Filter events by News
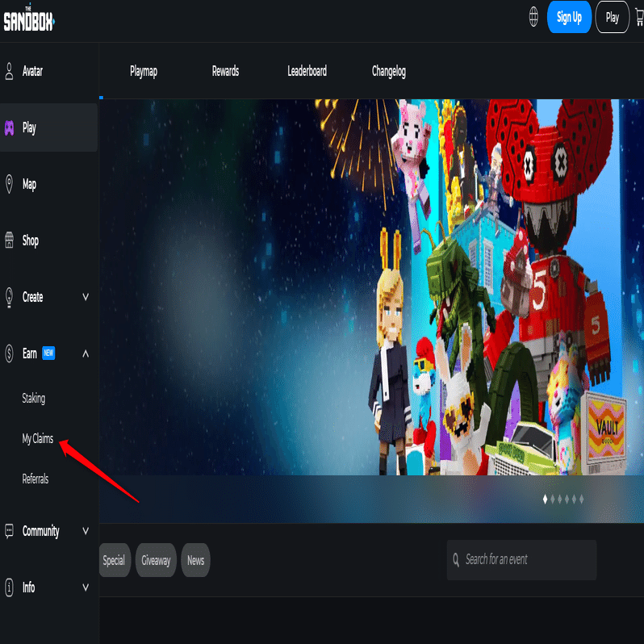 [x=195, y=560]
